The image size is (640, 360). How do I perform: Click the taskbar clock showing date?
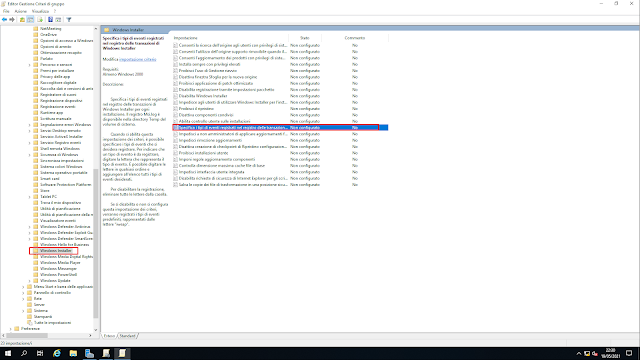pos(610,353)
